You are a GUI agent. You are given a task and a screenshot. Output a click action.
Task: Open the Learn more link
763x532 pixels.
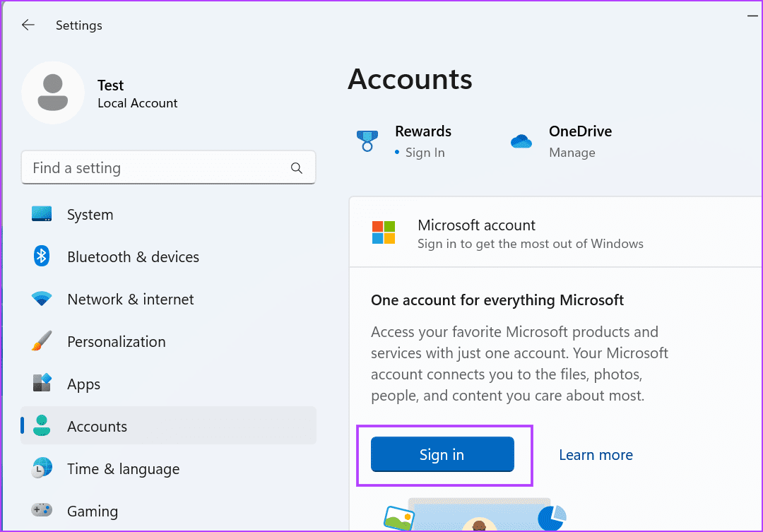[596, 454]
